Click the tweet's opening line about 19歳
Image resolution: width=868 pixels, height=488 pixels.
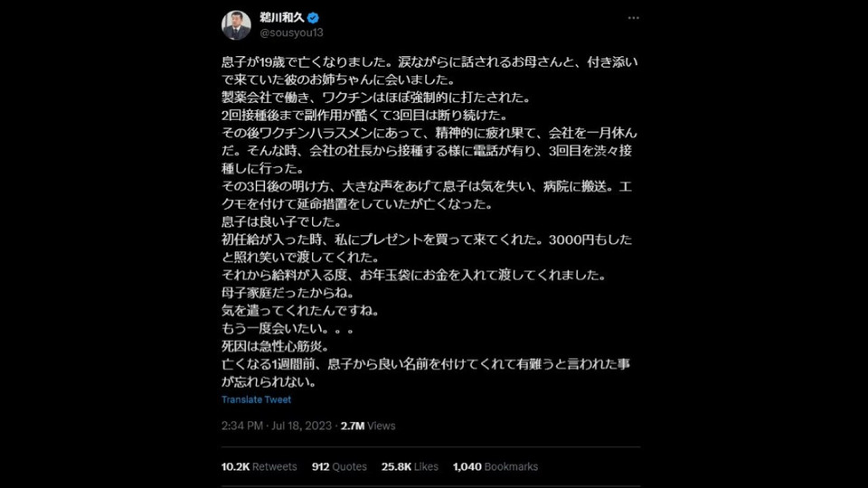pos(429,62)
